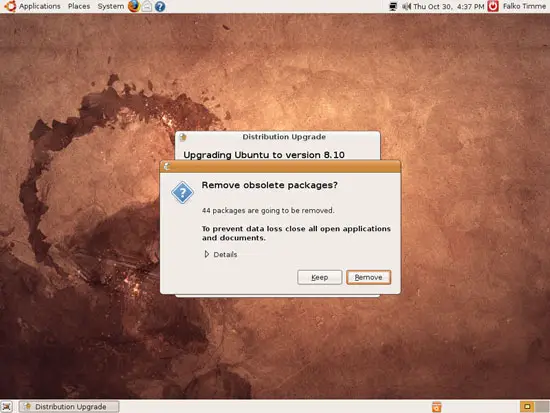Click the network monitor tray icon

coord(393,6)
